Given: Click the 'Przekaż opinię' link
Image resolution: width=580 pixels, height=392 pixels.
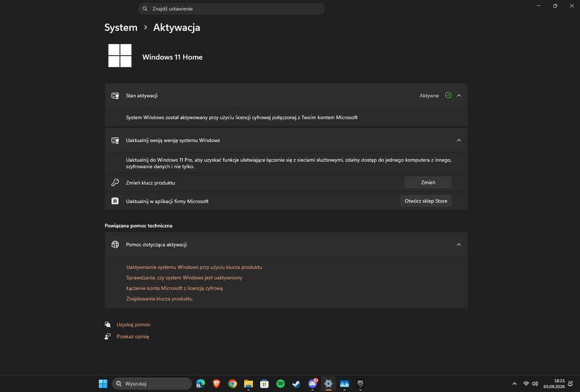Looking at the screenshot, I should [x=133, y=336].
